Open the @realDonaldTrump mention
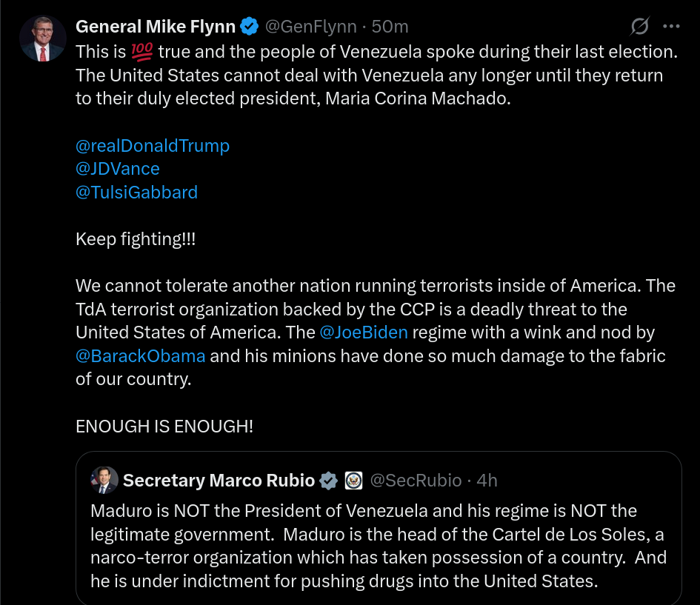 [153, 146]
